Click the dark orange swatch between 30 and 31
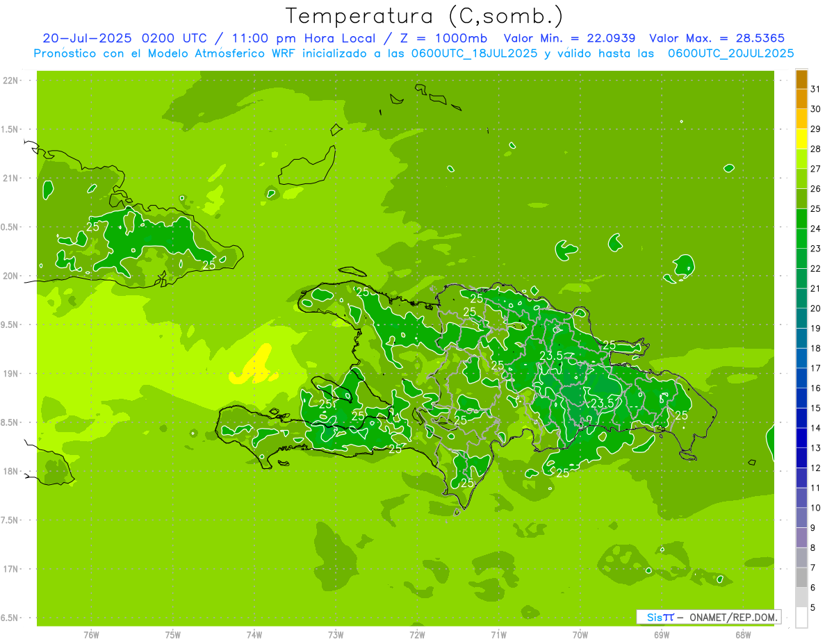The image size is (834, 644). 801,99
